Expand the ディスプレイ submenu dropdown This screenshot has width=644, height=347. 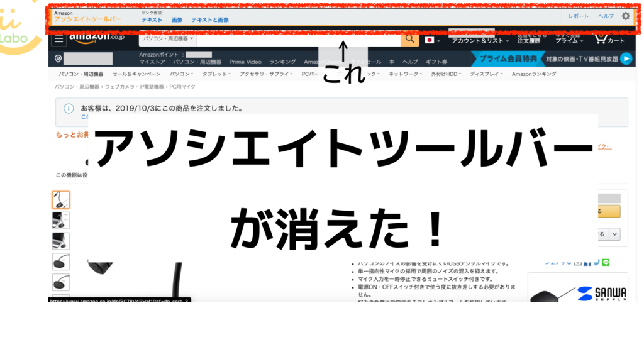(x=486, y=74)
